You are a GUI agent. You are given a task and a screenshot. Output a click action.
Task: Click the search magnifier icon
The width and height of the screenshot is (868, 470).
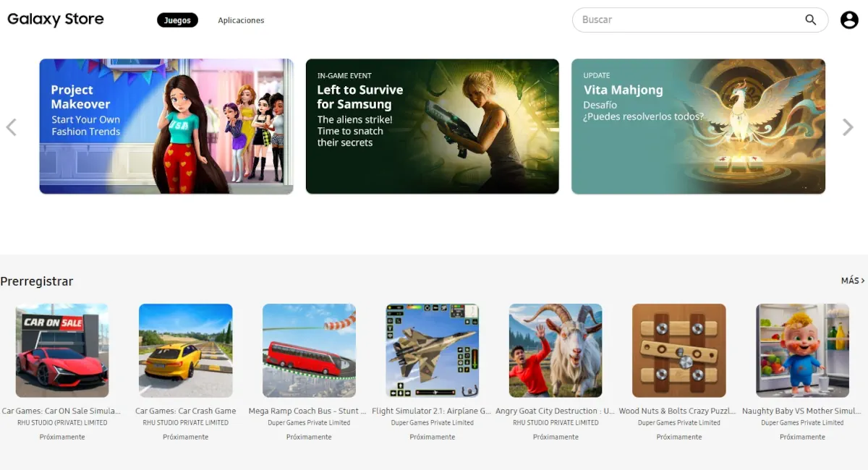tap(810, 20)
